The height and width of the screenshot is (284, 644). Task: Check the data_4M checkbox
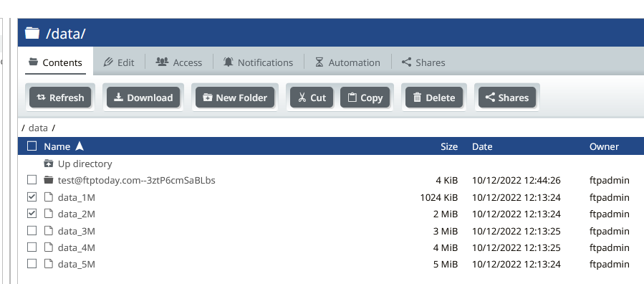click(x=32, y=247)
